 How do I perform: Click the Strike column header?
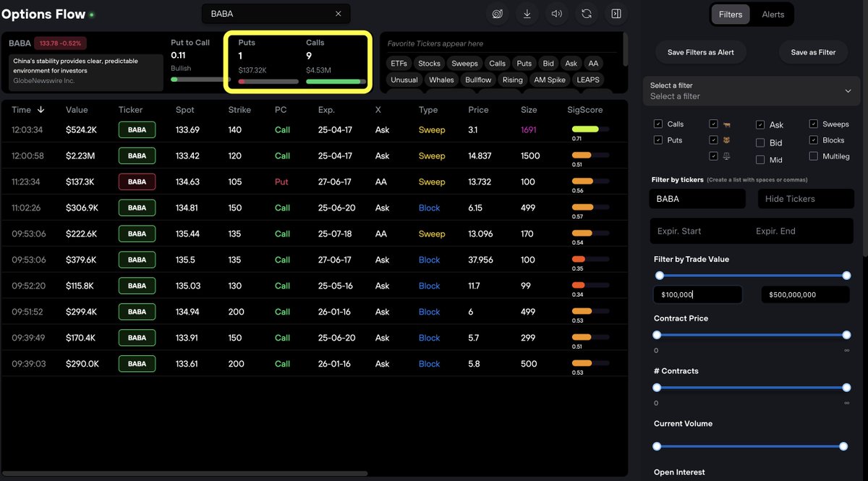(x=239, y=110)
